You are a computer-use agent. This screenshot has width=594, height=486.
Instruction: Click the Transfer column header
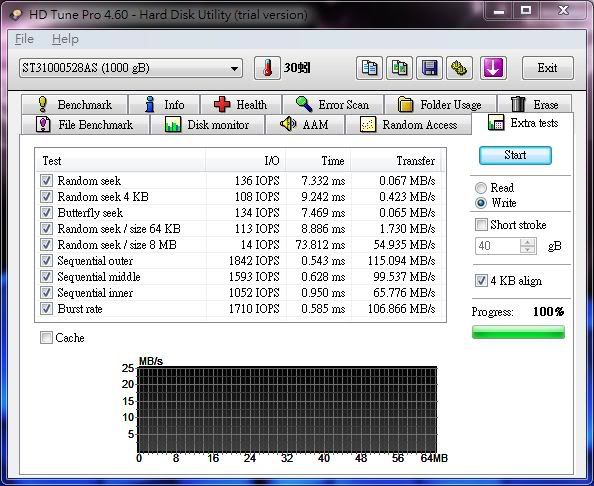tap(396, 161)
